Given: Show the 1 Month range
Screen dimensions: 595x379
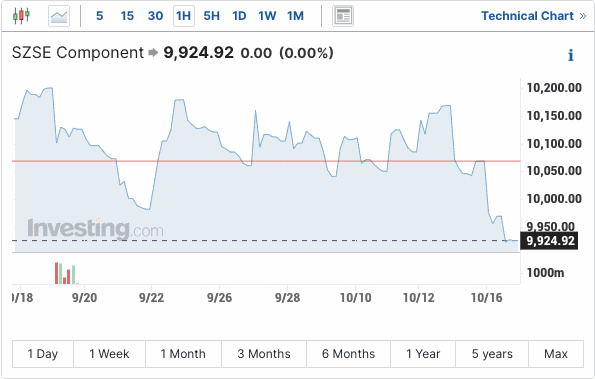Looking at the screenshot, I should [183, 354].
